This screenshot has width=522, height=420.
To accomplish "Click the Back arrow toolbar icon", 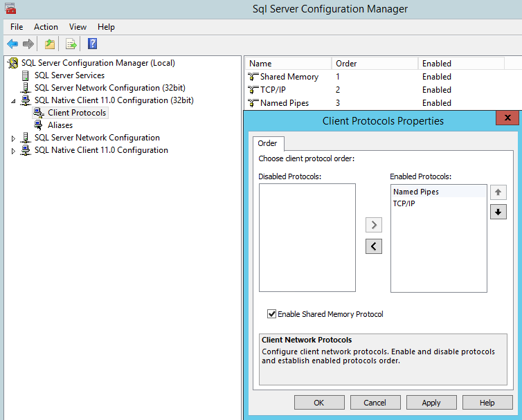I will 12,44.
